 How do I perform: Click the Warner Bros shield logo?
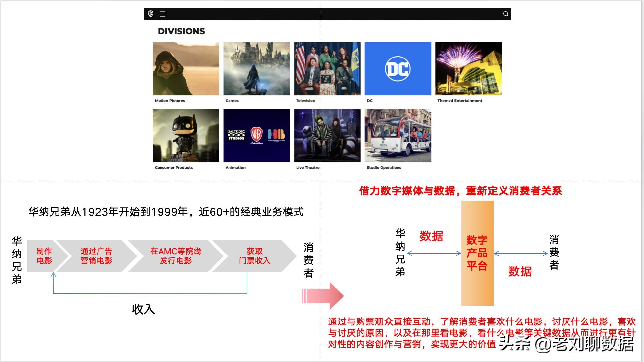(151, 14)
